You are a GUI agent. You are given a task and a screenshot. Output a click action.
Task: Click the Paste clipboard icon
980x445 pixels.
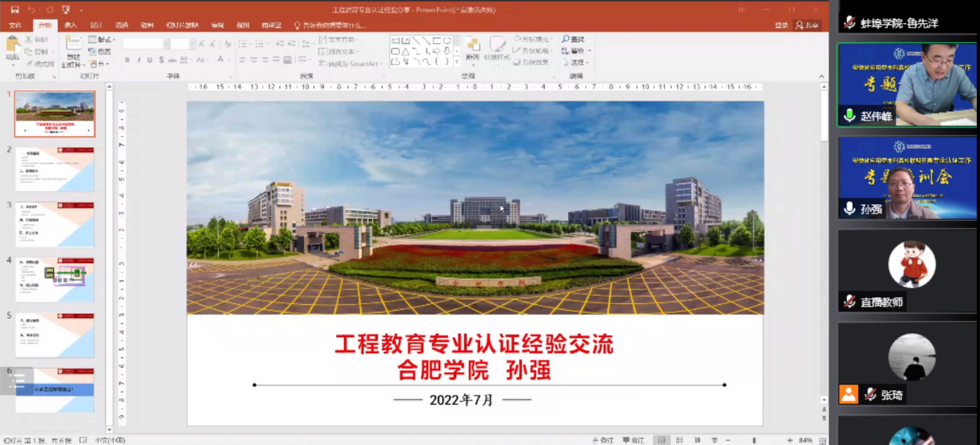(x=12, y=45)
